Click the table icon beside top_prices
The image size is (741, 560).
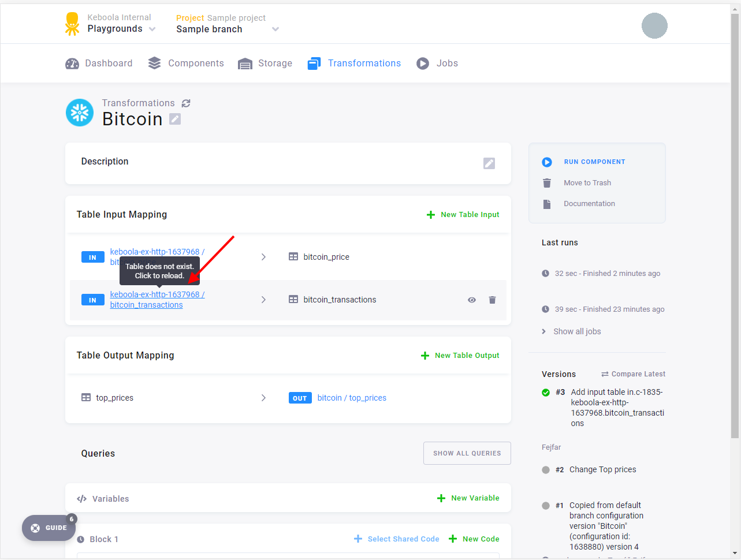(x=86, y=398)
